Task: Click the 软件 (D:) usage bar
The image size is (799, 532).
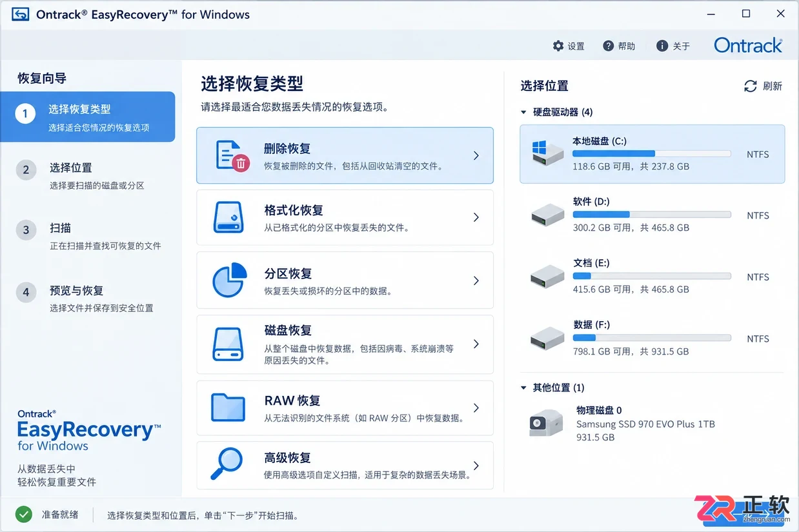Action: click(x=652, y=215)
